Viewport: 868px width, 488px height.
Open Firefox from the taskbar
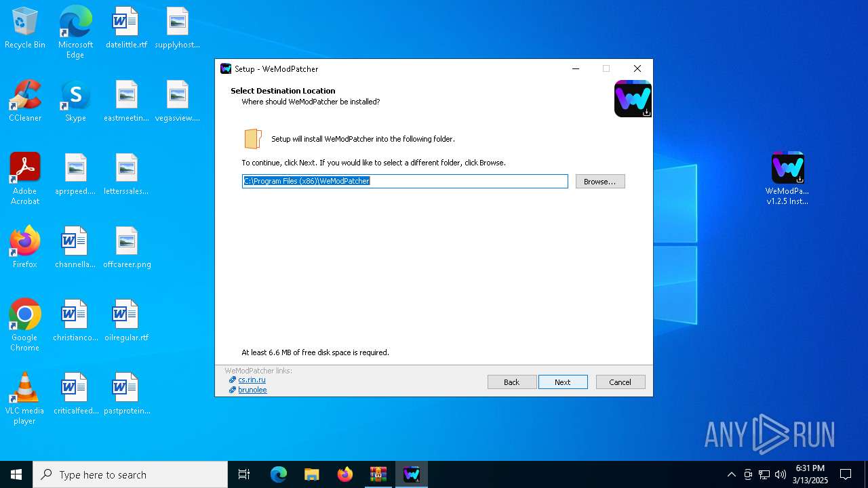pos(345,474)
